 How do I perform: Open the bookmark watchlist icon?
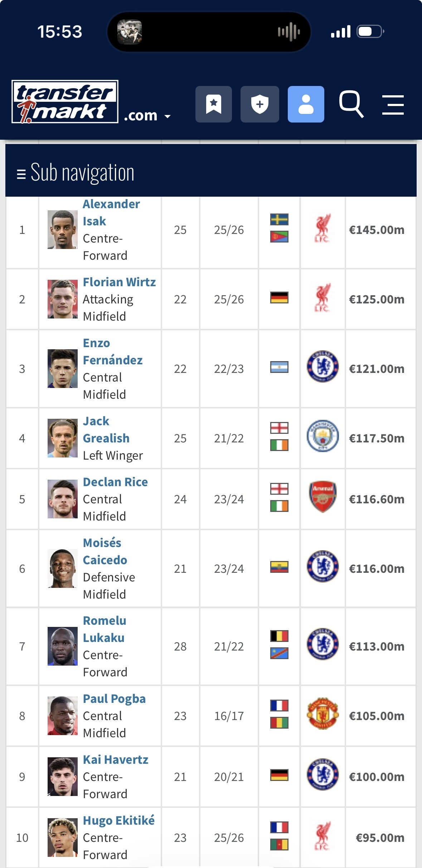pos(213,104)
